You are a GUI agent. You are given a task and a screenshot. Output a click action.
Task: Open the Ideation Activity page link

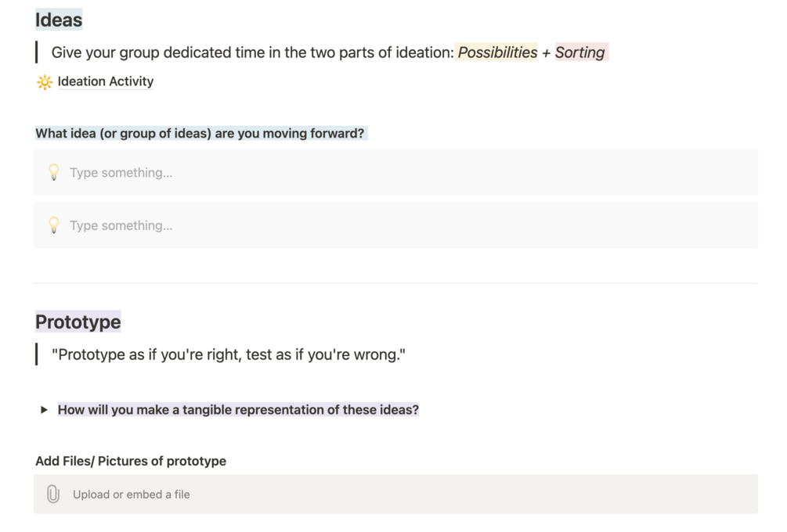(x=106, y=81)
